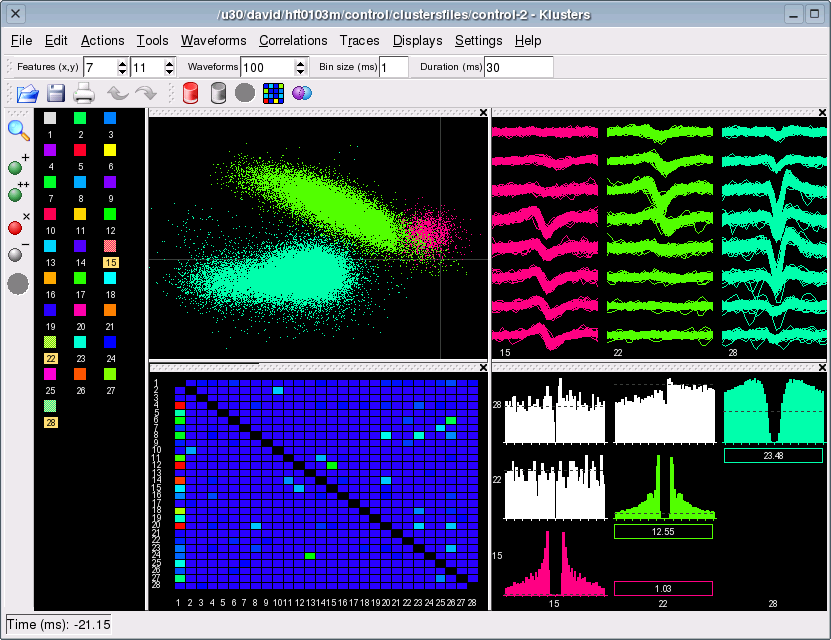
Task: Select cluster 5 red swatch
Action: [80, 150]
